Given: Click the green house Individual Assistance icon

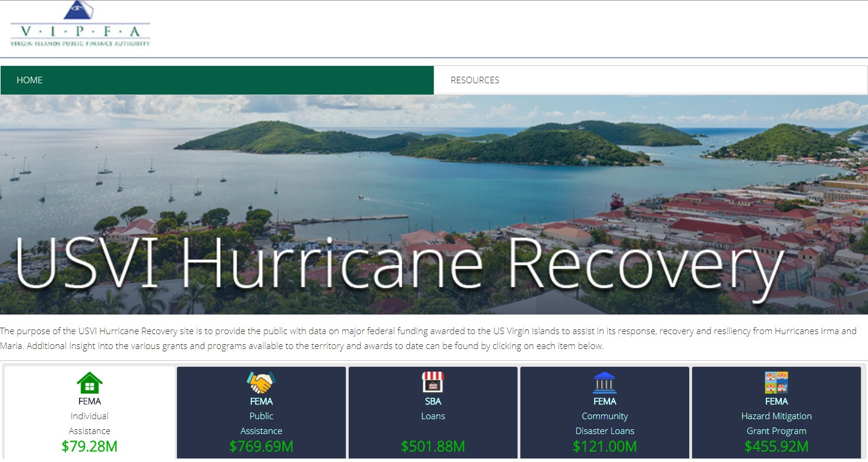Looking at the screenshot, I should [90, 383].
